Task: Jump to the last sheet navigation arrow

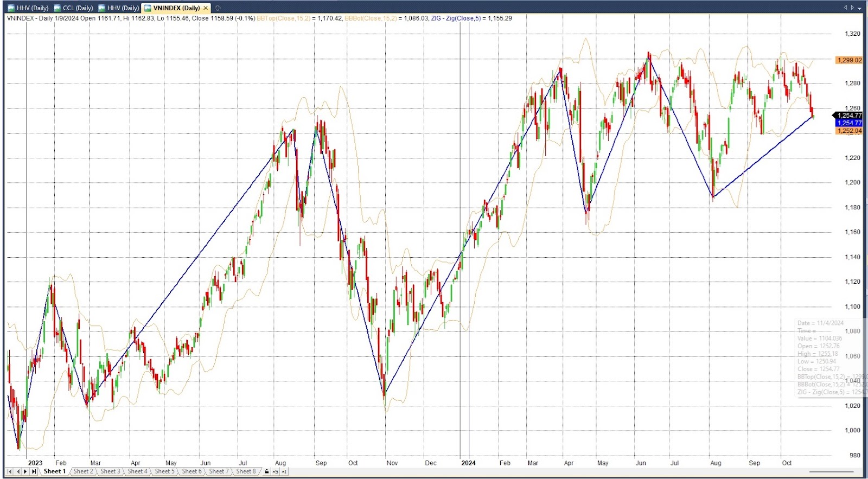Action: point(34,471)
